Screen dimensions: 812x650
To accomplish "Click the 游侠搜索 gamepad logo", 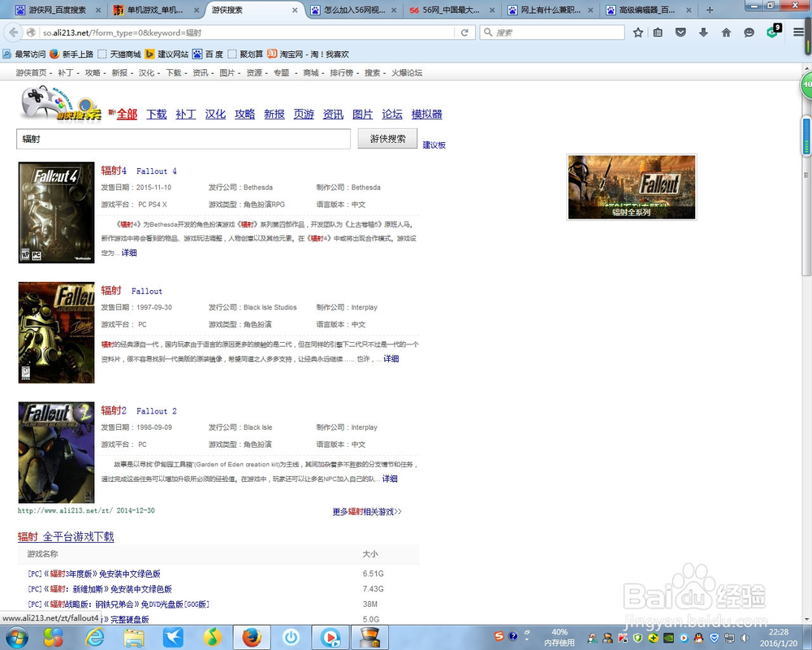I will (x=61, y=103).
